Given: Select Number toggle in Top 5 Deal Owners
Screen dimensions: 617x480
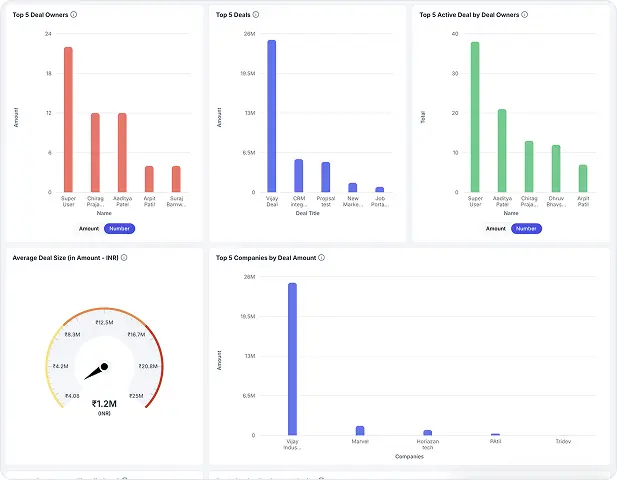Looking at the screenshot, I should coord(119,228).
